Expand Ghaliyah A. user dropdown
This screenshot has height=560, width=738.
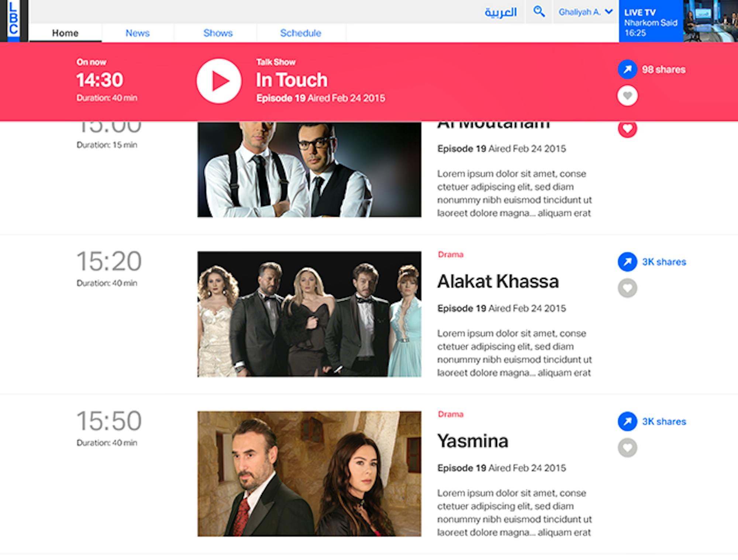586,12
